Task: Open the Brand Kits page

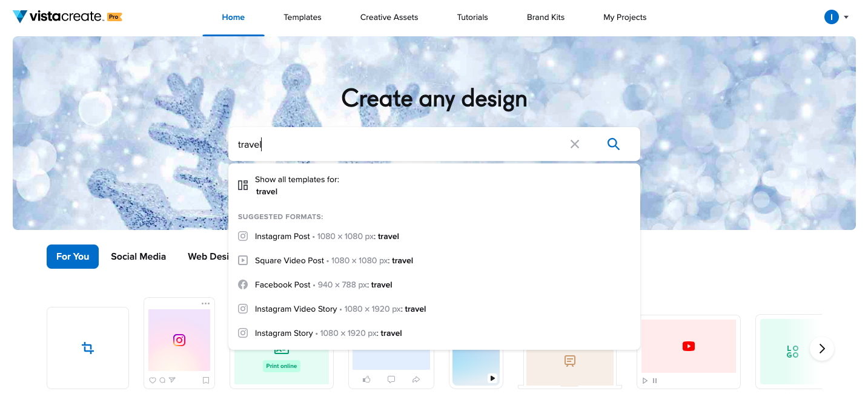Action: [x=545, y=18]
